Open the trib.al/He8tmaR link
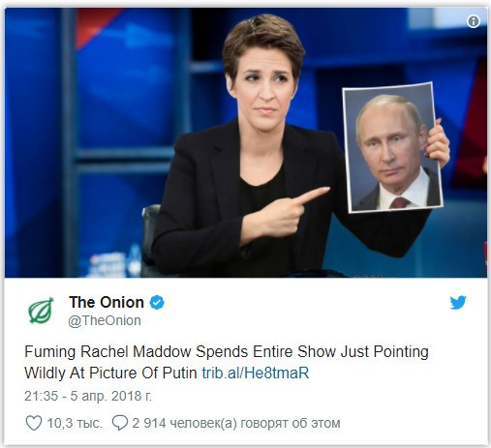 [x=256, y=373]
